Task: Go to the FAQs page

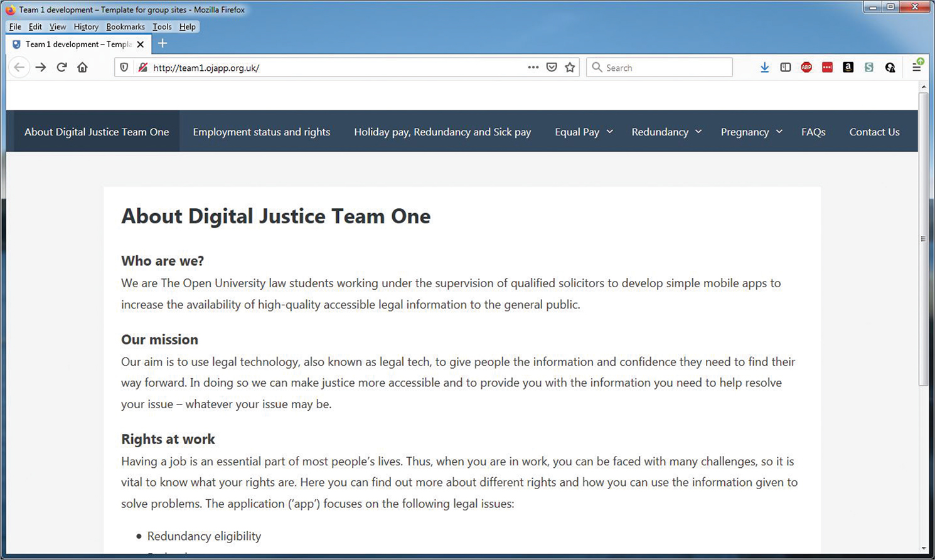Action: pyautogui.click(x=813, y=132)
